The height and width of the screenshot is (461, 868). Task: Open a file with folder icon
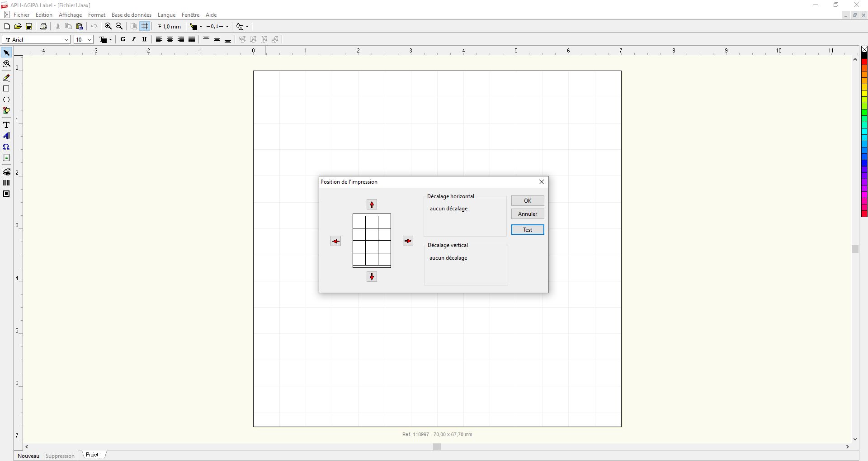18,26
